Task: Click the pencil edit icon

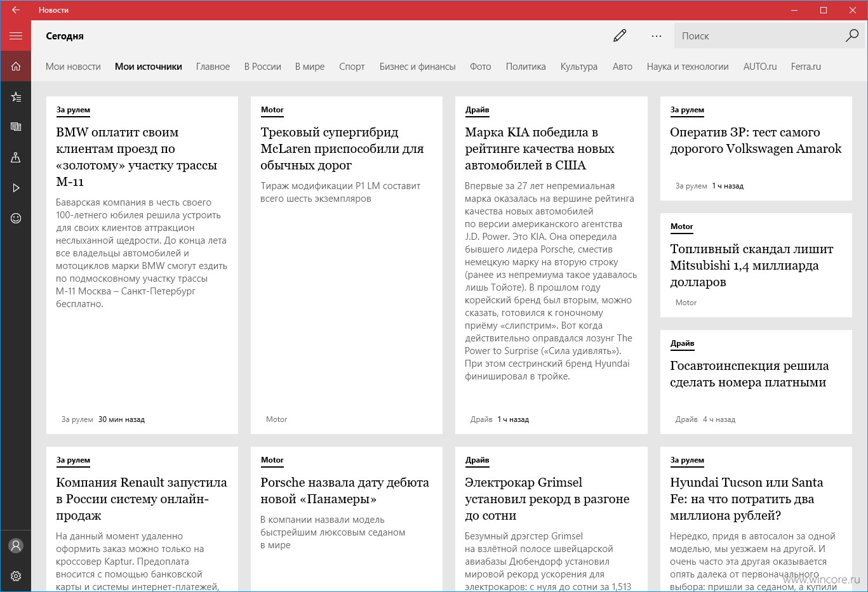Action: [x=620, y=36]
